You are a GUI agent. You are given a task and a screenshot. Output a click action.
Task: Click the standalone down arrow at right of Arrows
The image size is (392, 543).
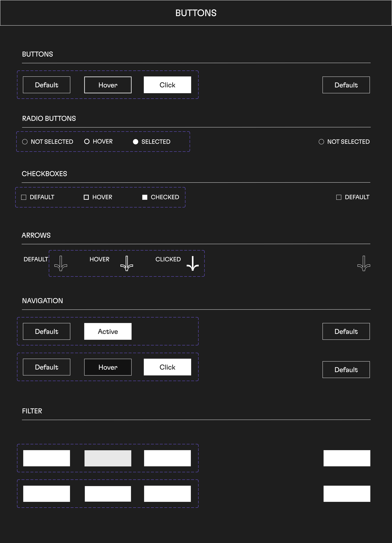364,263
